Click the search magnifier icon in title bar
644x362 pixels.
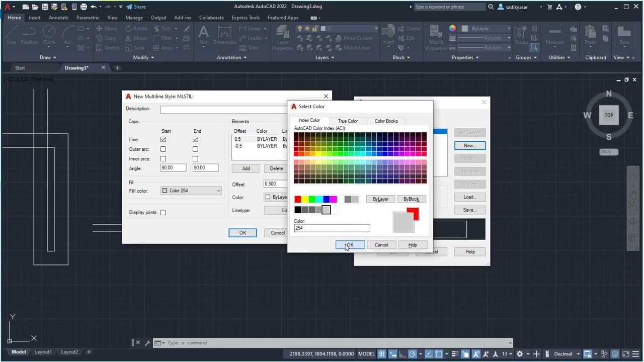[491, 7]
